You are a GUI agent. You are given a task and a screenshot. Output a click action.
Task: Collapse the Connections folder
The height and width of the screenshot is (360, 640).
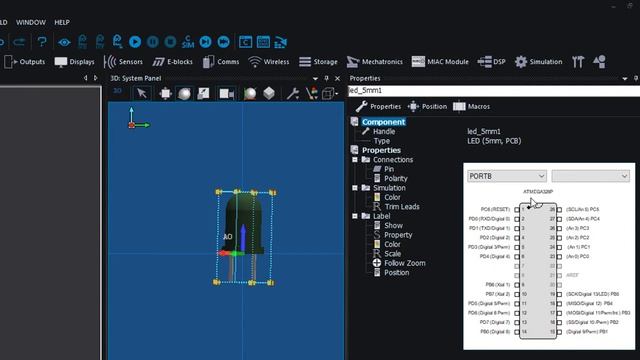[355, 160]
